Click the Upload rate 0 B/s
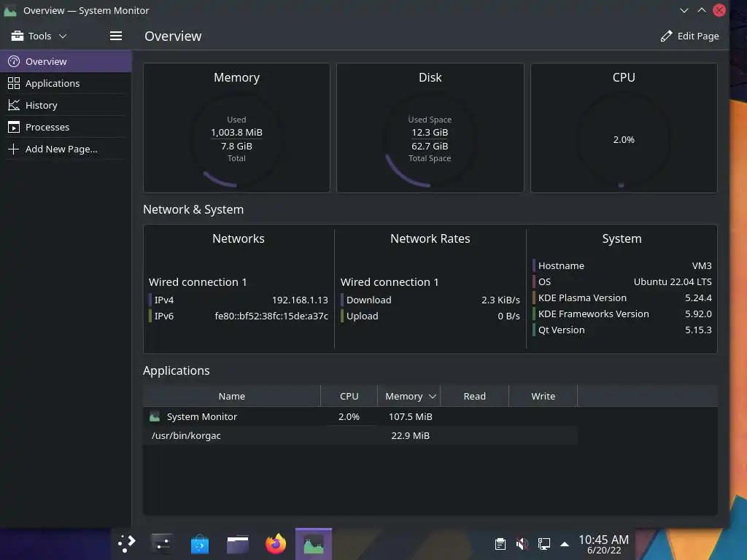Image resolution: width=747 pixels, height=560 pixels. [508, 316]
